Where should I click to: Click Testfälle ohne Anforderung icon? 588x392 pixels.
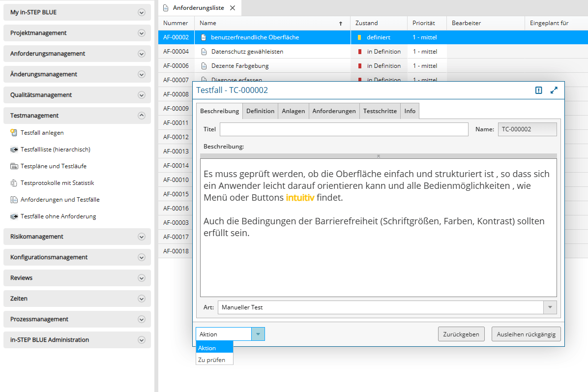(14, 216)
